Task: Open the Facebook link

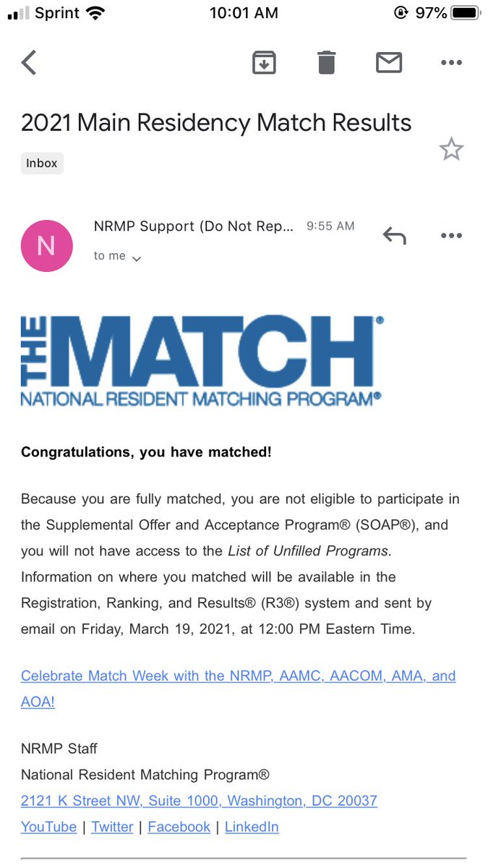Action: click(179, 827)
